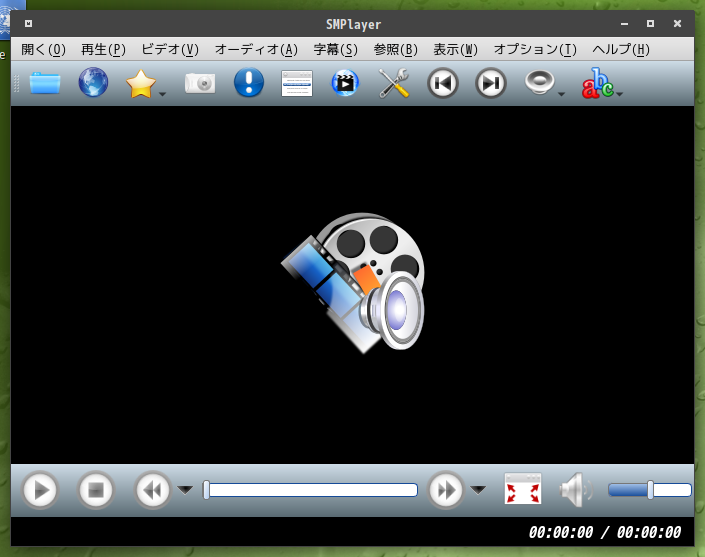Screen dimensions: 705x557
Task: Click the abc subtitle track icon
Action: [598, 83]
